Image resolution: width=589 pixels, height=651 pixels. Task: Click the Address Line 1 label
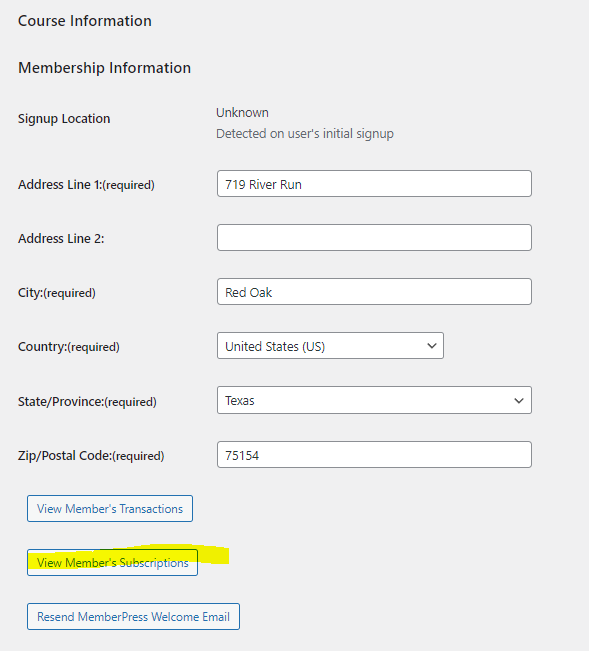(86, 185)
